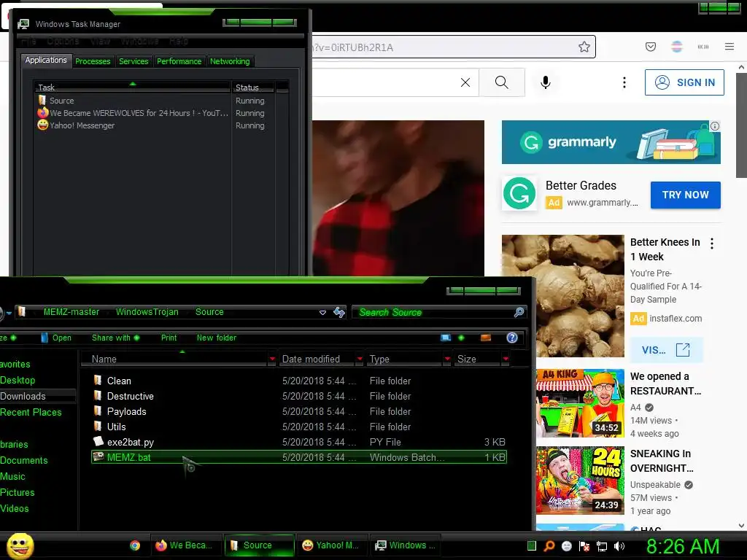This screenshot has width=747, height=560.
Task: Refresh the Explorer folder view
Action: [x=338, y=312]
